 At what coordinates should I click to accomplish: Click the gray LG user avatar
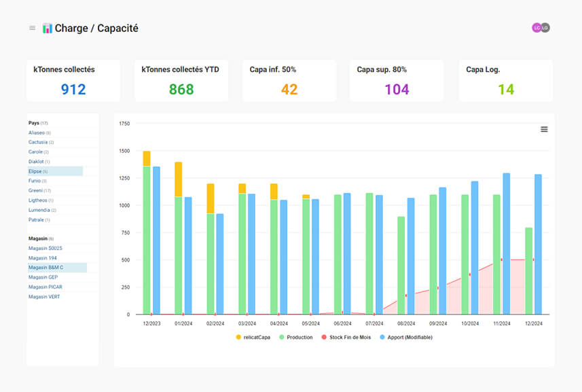pos(545,28)
